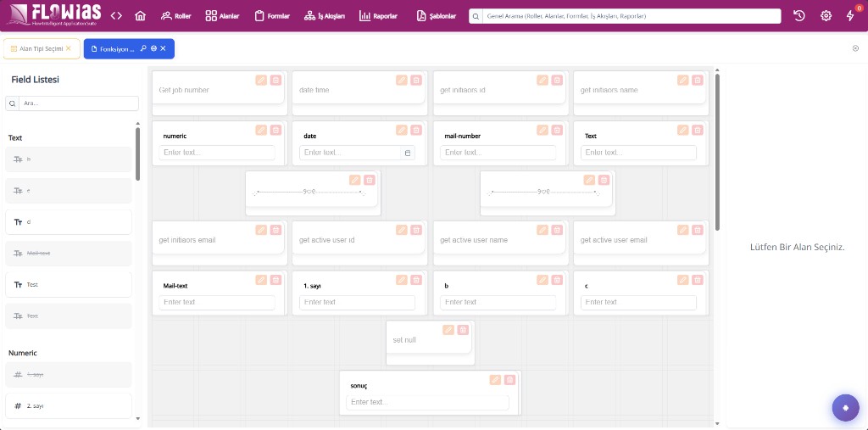Select the '2. sayı' numeric field item
868x430 pixels.
(x=69, y=405)
